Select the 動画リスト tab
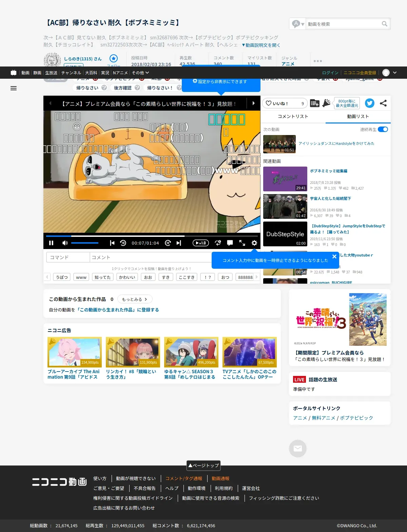This screenshot has width=407, height=532. click(358, 116)
